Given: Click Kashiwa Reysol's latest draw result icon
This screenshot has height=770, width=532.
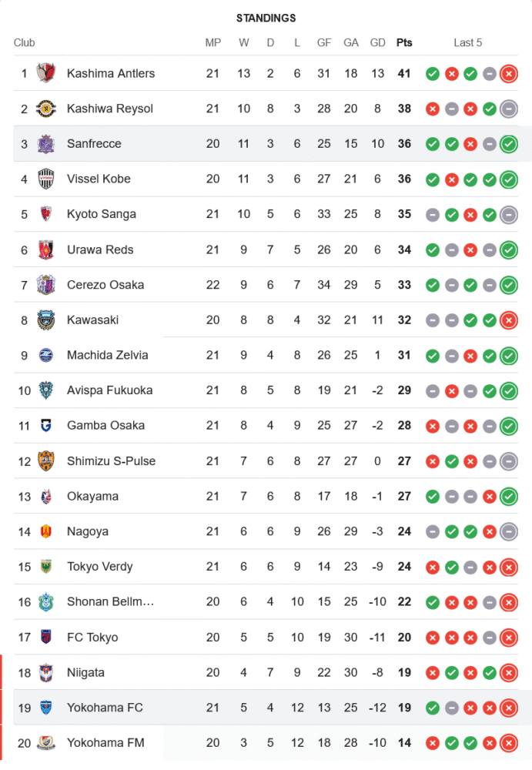Looking at the screenshot, I should pos(508,109).
